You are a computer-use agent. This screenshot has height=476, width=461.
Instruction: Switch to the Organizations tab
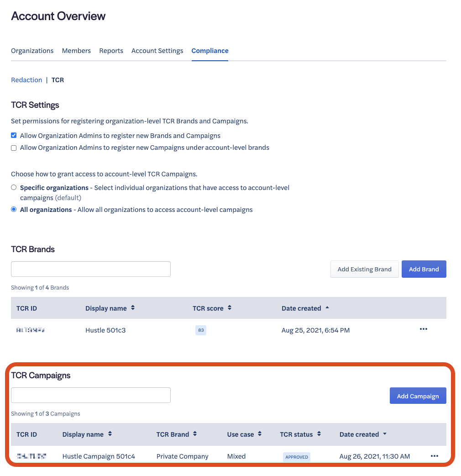(32, 51)
